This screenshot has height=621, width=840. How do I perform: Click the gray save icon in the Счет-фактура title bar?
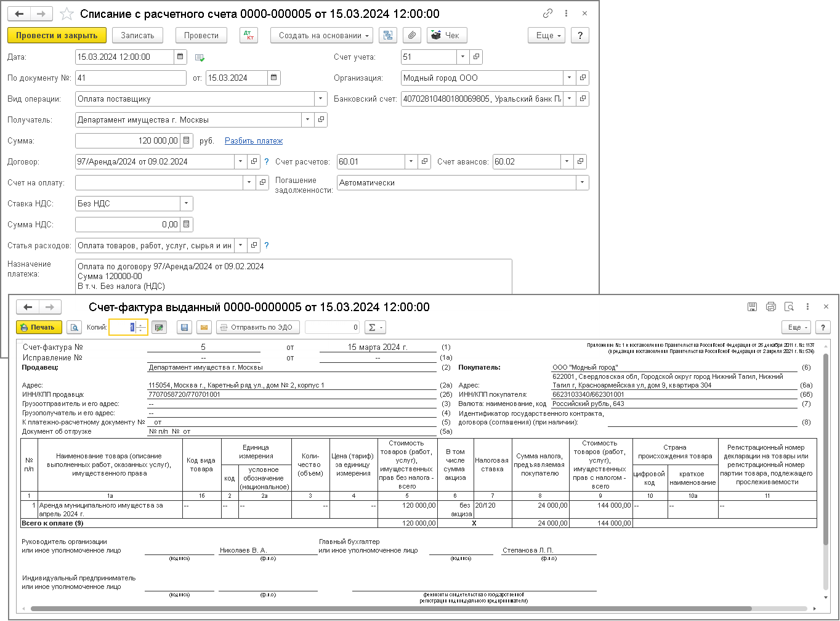(x=752, y=307)
